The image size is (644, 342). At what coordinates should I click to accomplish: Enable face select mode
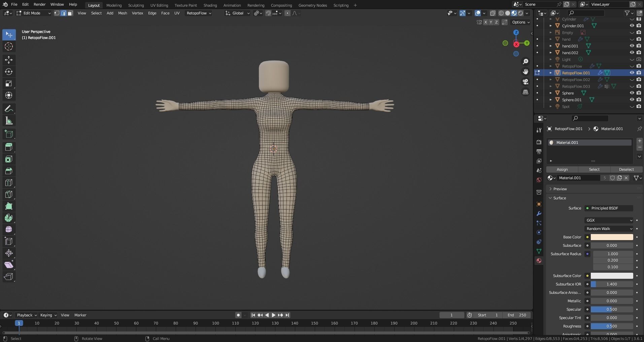[70, 13]
